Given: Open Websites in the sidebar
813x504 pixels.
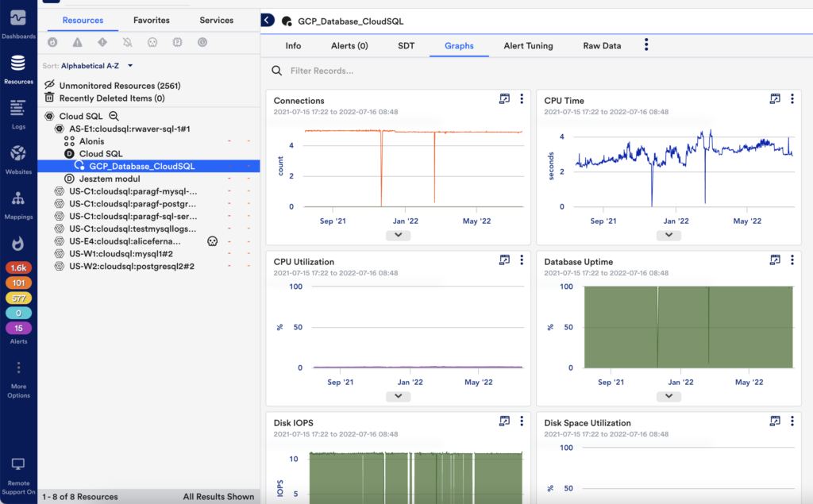Looking at the screenshot, I should [x=18, y=160].
